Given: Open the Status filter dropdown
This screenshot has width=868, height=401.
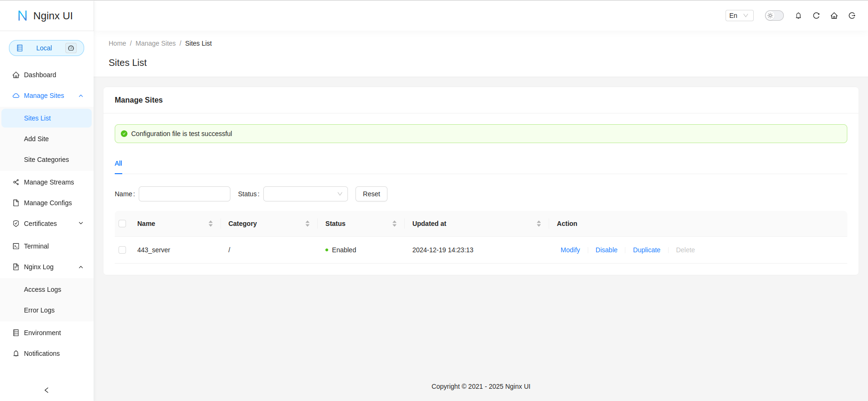Looking at the screenshot, I should (305, 194).
